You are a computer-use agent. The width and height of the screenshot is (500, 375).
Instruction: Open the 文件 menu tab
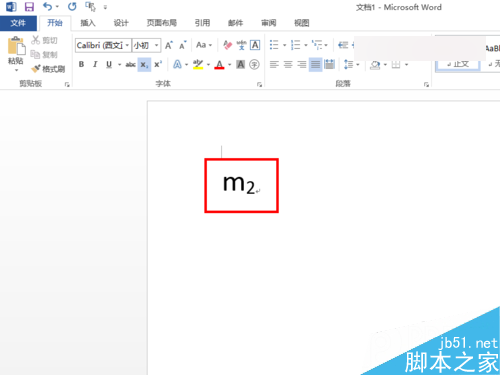tap(18, 23)
